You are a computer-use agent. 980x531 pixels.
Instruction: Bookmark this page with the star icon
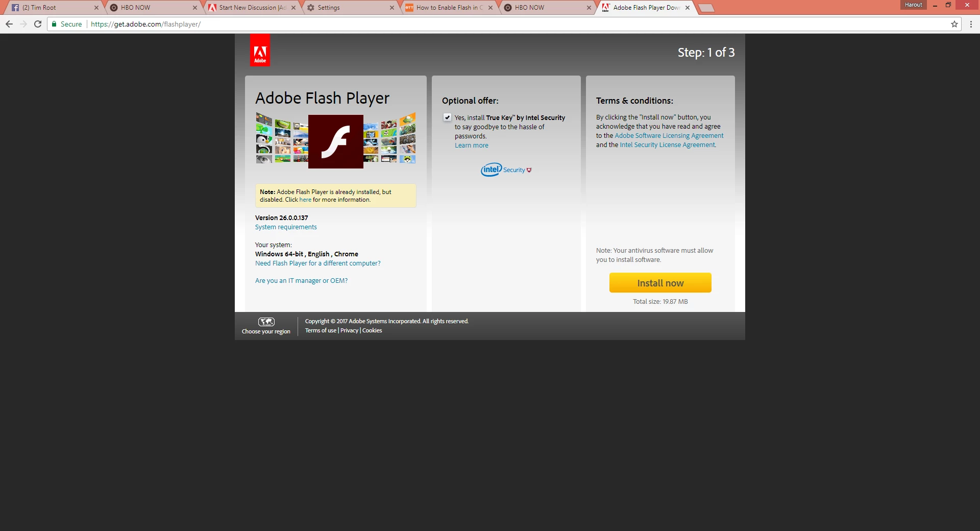pos(954,24)
